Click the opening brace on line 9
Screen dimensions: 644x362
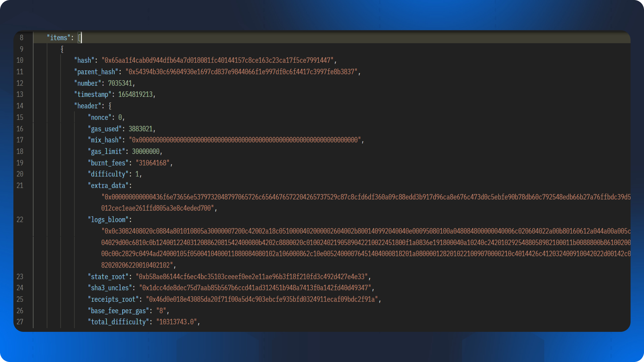tap(62, 49)
